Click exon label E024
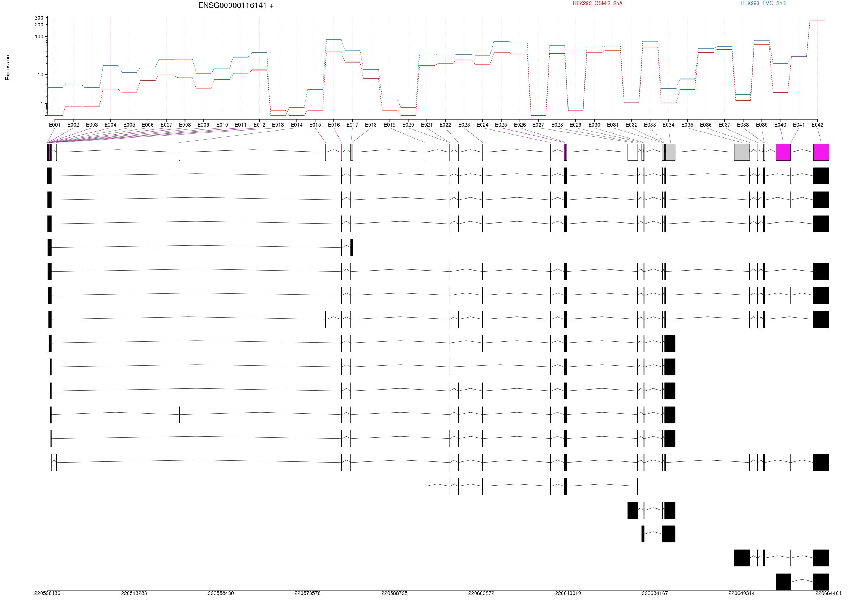 [x=482, y=125]
